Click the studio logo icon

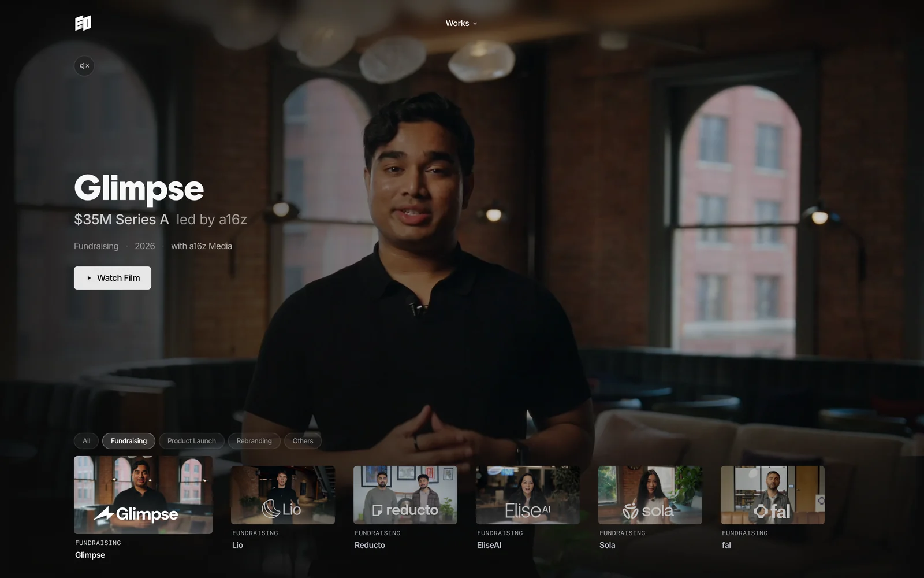pyautogui.click(x=83, y=23)
